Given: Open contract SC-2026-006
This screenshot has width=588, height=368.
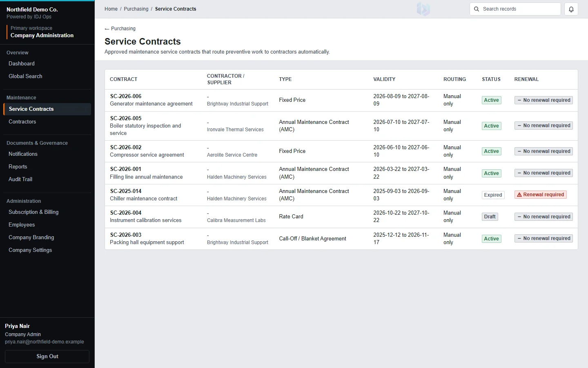Looking at the screenshot, I should pos(126,96).
